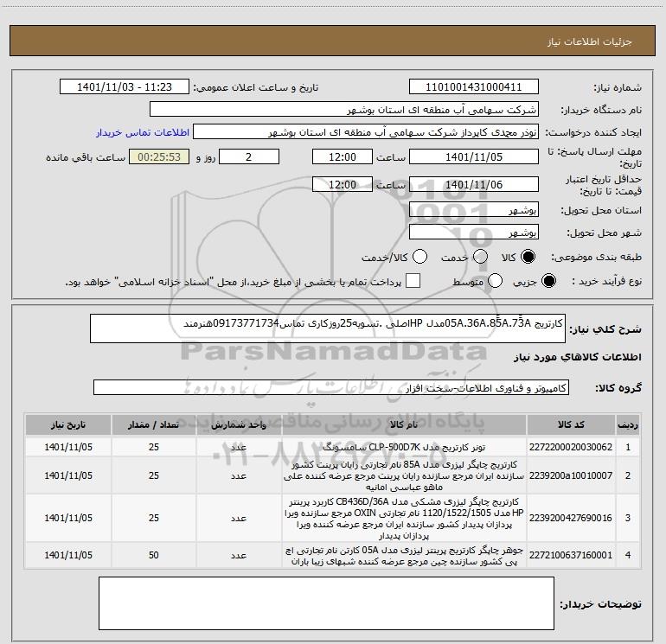This screenshot has height=644, width=666.
Task: Click the remaining days field showing 2
Action: (x=249, y=157)
